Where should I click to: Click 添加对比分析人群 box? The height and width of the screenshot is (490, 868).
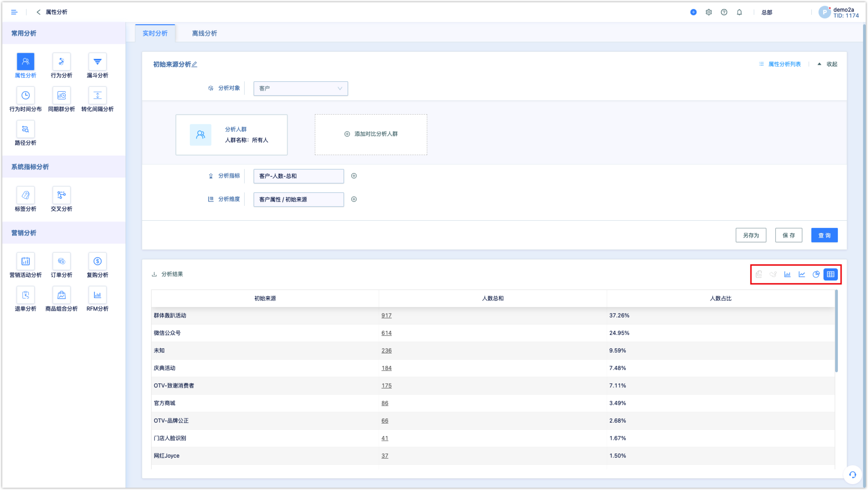(x=371, y=134)
